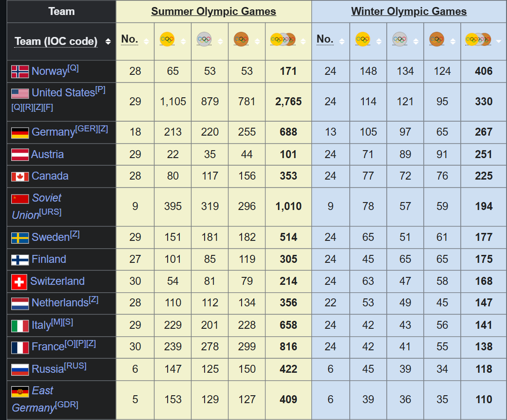Click United States summer total 2,765
The image size is (507, 420).
pyautogui.click(x=288, y=102)
